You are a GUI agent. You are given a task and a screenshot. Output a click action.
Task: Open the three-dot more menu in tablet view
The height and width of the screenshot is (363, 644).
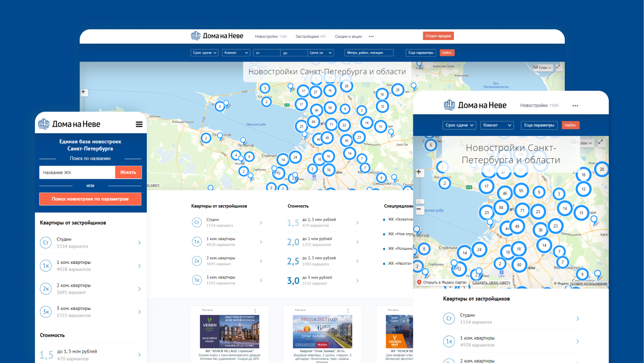pos(575,106)
